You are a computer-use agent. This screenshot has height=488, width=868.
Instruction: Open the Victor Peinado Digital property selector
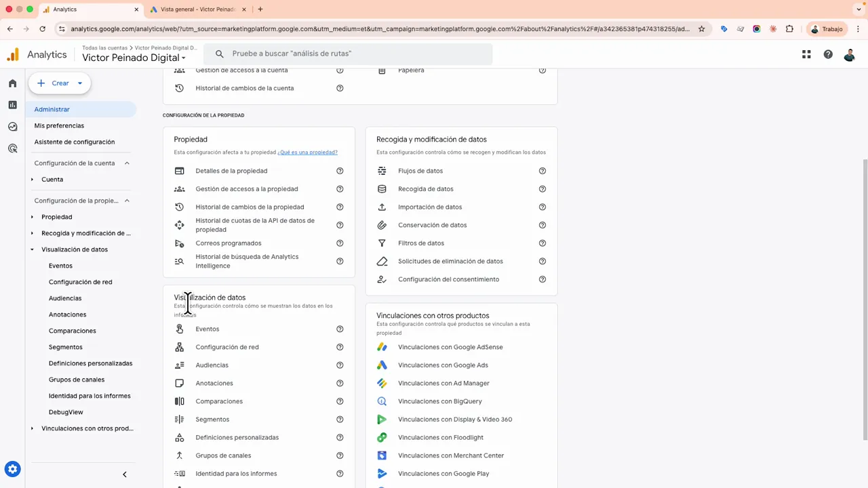click(134, 58)
